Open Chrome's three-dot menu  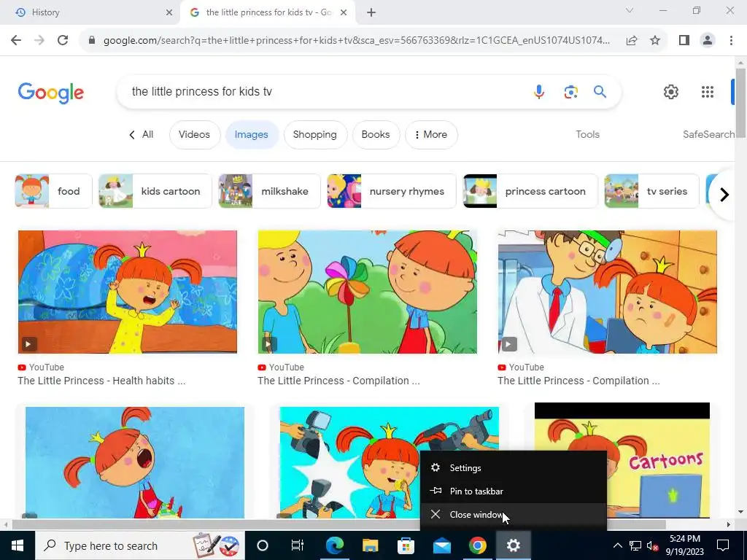(x=731, y=40)
